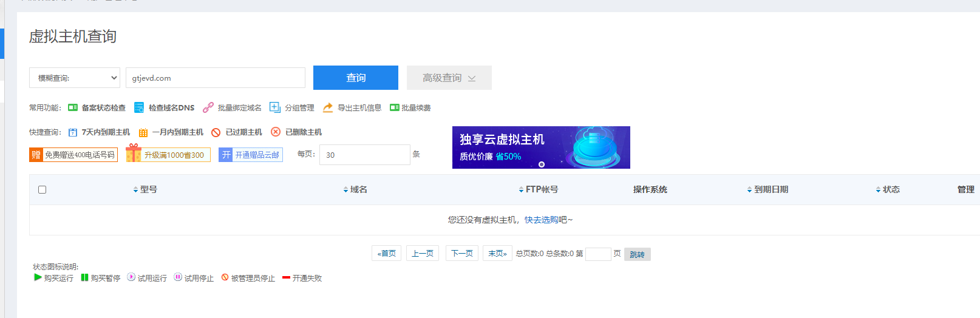Sort table by 域名 column
Viewport: 980px width, 318px height.
355,189
